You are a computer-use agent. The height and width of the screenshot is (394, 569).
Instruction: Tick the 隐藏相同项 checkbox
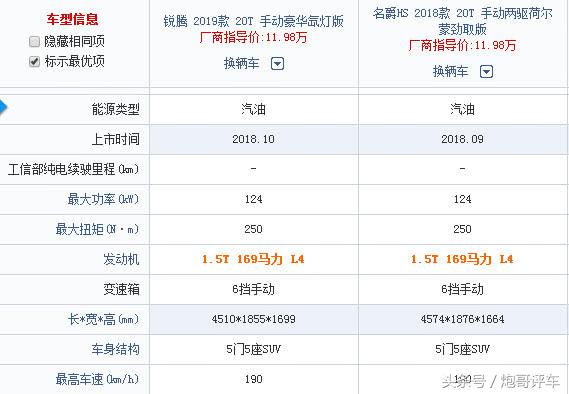click(x=34, y=42)
